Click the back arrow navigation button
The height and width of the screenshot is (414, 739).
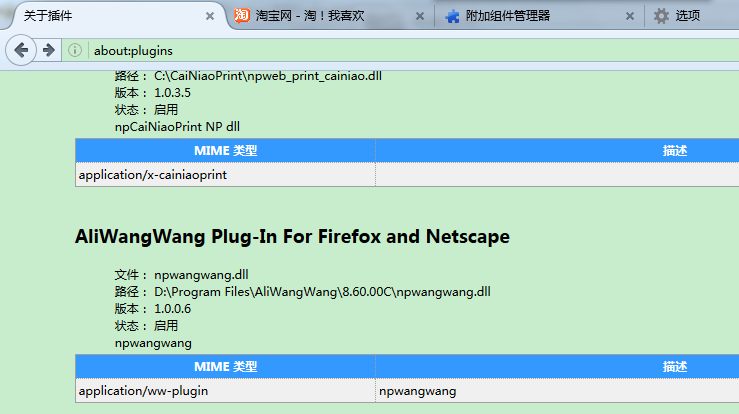pyautogui.click(x=21, y=50)
